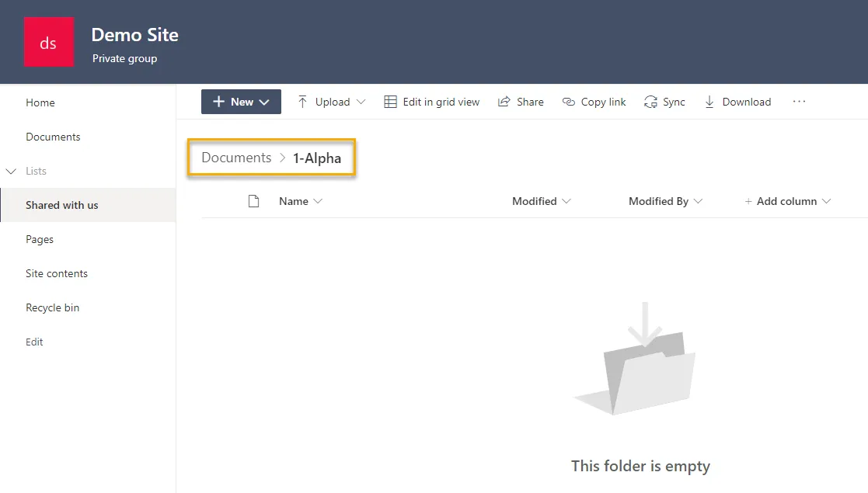Click the Upload arrow icon
Viewport: 868px width, 493px height.
pos(302,102)
